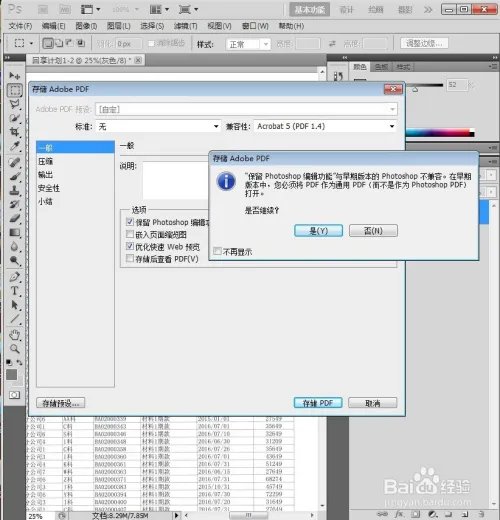Viewport: 500px width, 520px height.
Task: Select the Blur tool
Action: click(15, 247)
